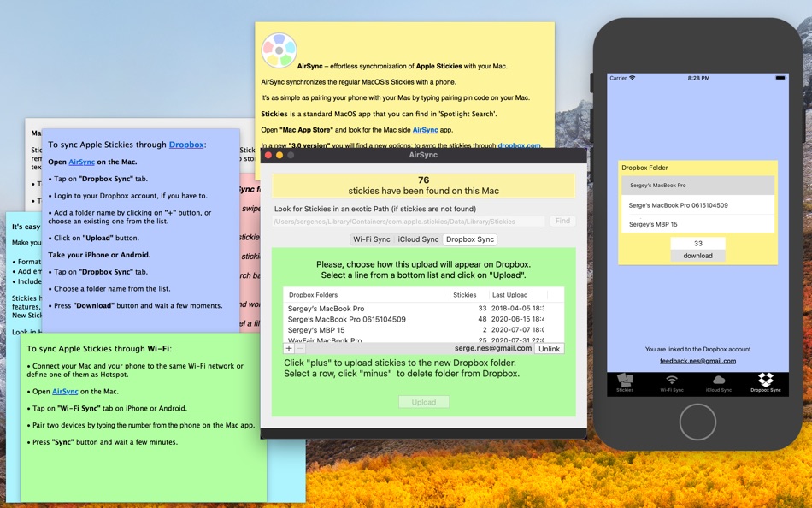The height and width of the screenshot is (508, 812).
Task: Click the Dropbox Folders column header
Action: pyautogui.click(x=366, y=295)
